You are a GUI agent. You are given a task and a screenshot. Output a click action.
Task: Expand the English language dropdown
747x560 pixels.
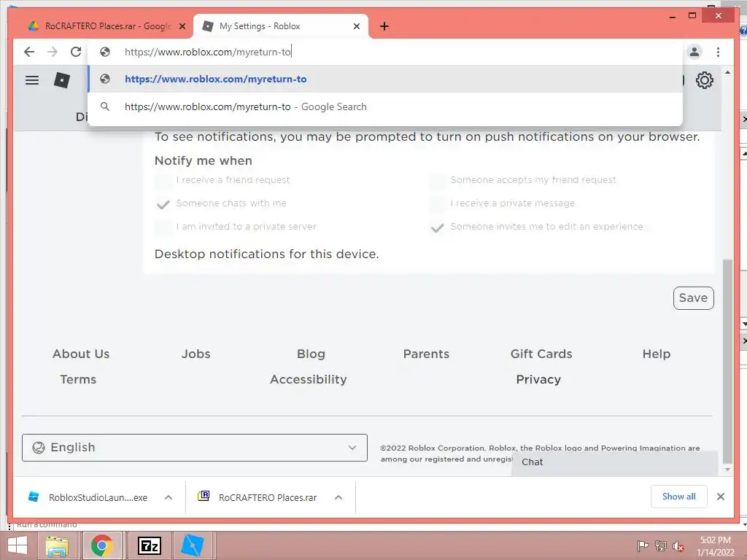194,448
